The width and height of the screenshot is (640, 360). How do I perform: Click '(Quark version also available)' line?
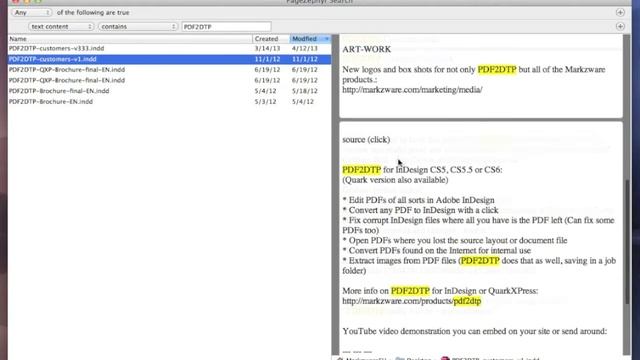click(395, 180)
